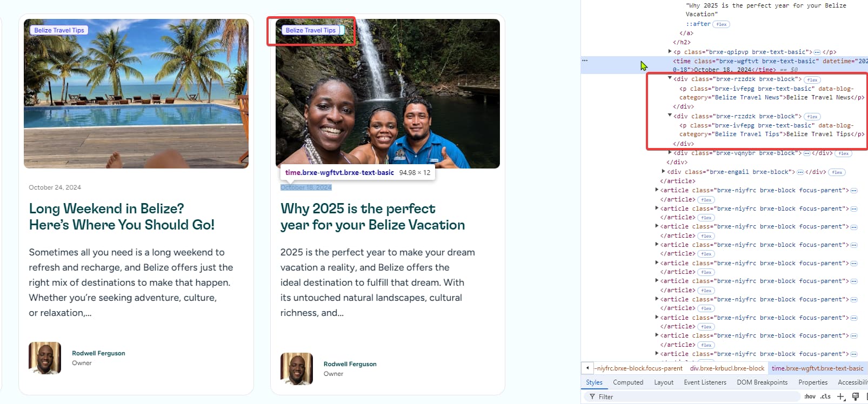Click the filter funnel icon in Styles
Screen dimensions: 868x404
point(592,396)
